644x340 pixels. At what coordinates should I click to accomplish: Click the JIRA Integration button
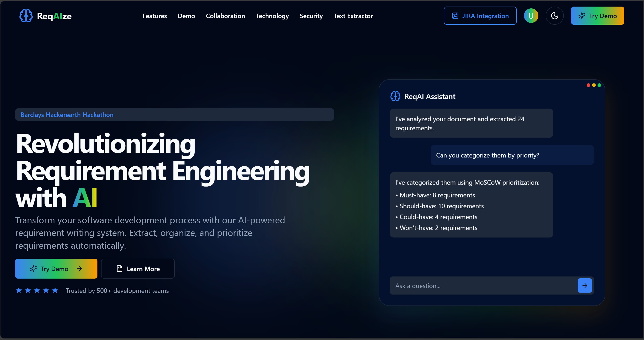click(480, 16)
